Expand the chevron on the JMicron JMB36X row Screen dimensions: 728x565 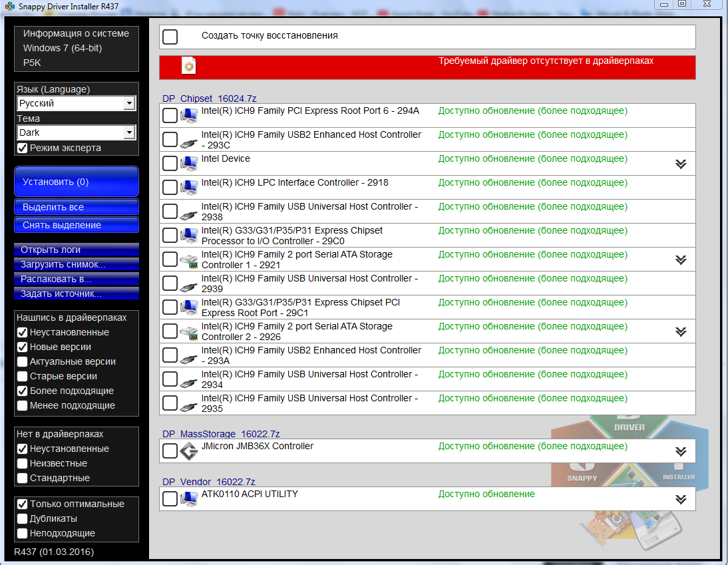pos(681,451)
